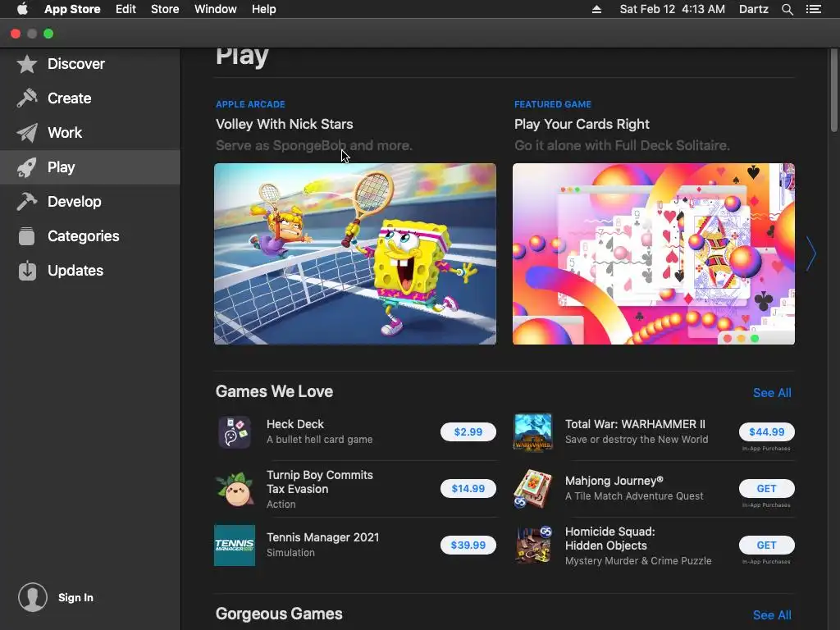
Task: Open the Total War: WARHAMMER II icon
Action: (x=533, y=431)
